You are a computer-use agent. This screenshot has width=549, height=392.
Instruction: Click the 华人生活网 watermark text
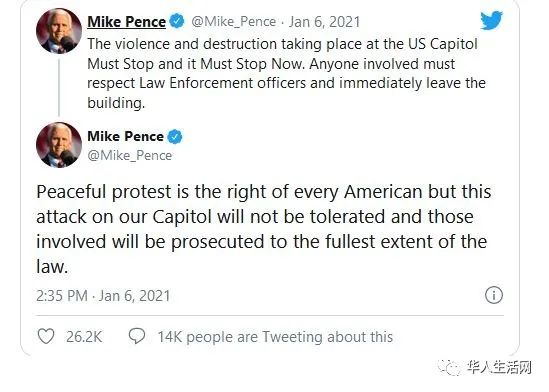pyautogui.click(x=499, y=368)
